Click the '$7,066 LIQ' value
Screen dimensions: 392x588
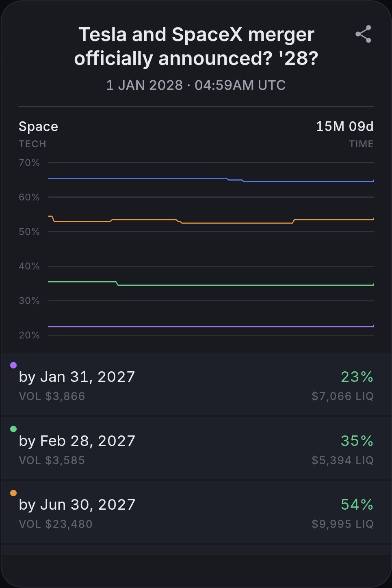pyautogui.click(x=342, y=396)
